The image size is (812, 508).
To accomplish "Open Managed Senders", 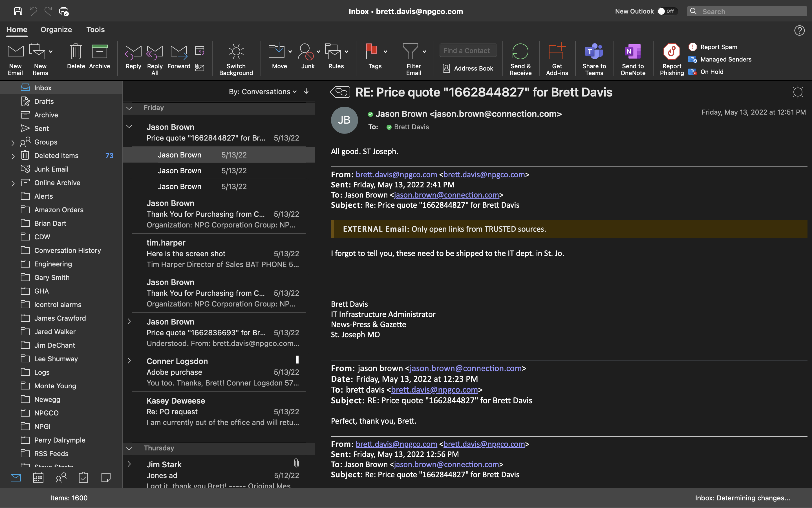I will tap(720, 60).
